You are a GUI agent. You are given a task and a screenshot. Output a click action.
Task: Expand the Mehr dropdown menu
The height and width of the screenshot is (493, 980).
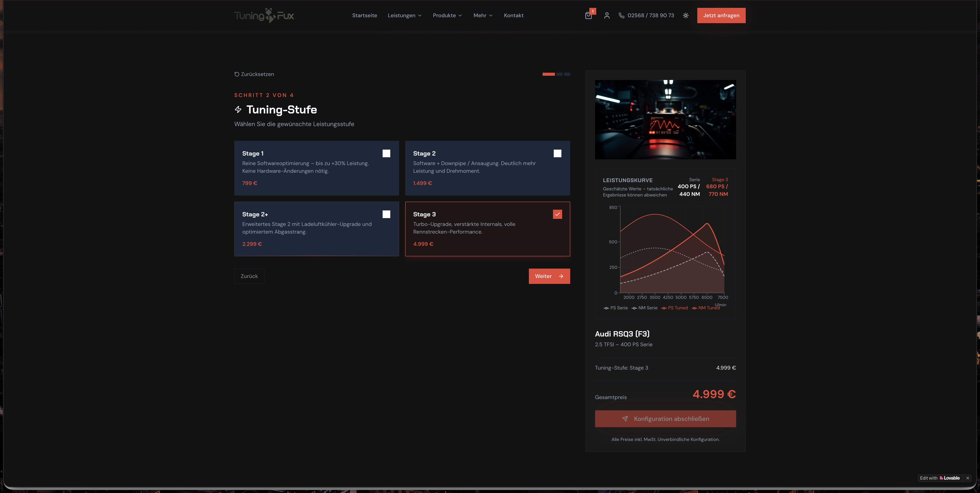click(483, 15)
